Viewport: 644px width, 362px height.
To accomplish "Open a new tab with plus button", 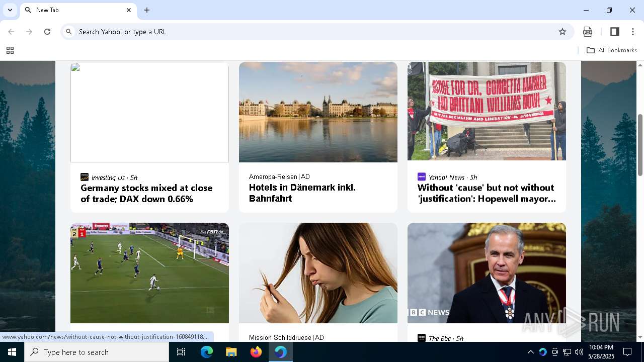I will tap(147, 10).
